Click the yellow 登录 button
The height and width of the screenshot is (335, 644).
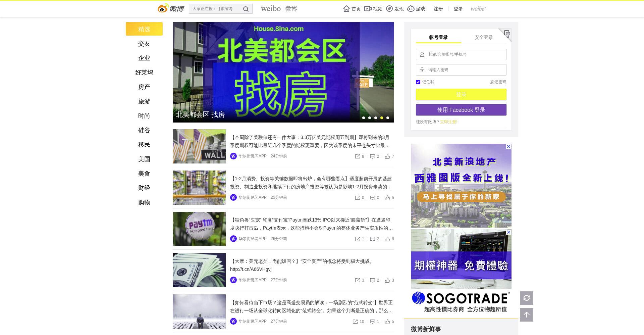click(461, 94)
